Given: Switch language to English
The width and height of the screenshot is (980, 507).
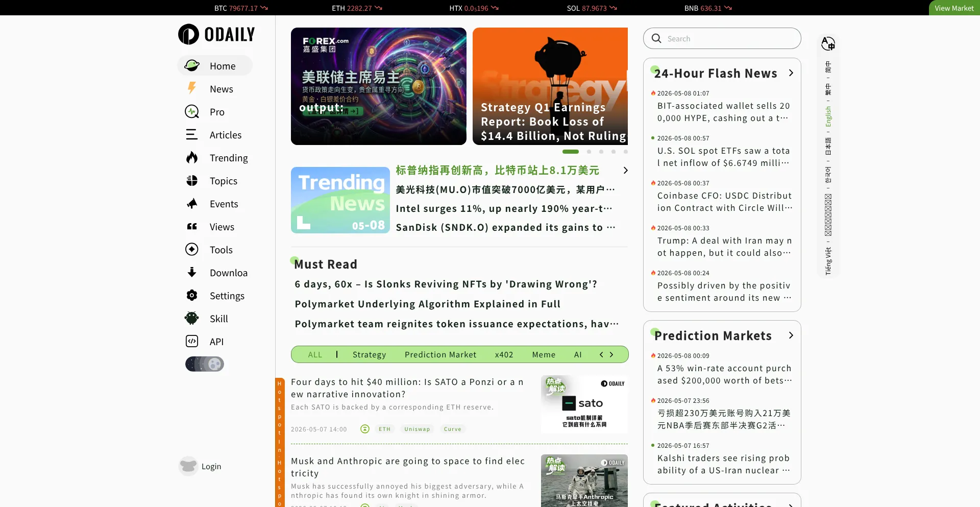Looking at the screenshot, I should coord(828,116).
